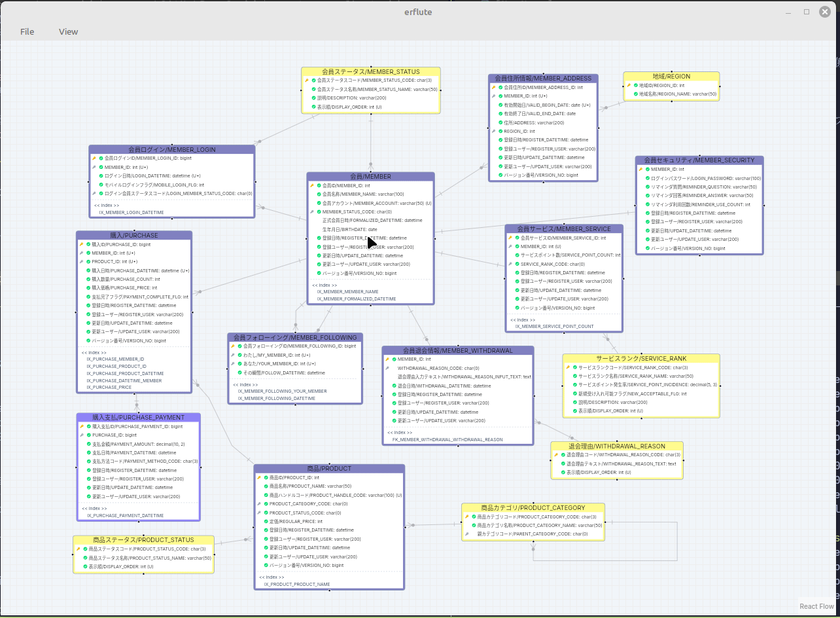
Task: Click primary key icon of PRODUCT_ID in PRODUCT table
Action: click(259, 477)
